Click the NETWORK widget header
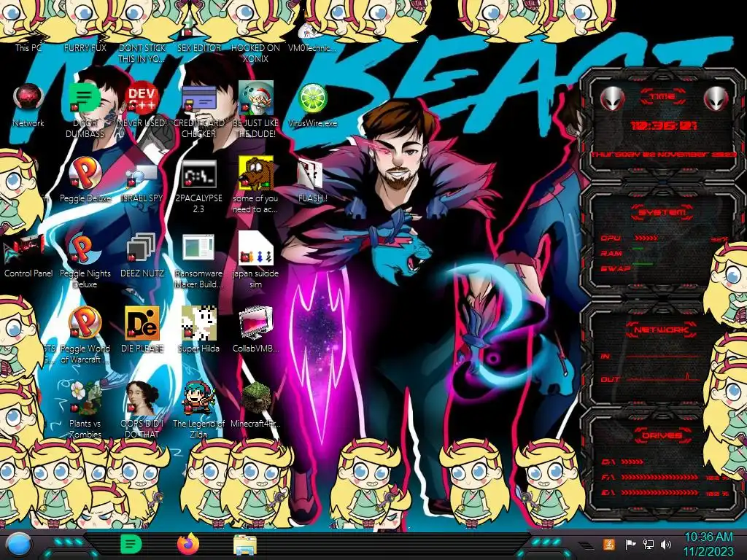Image resolution: width=747 pixels, height=560 pixels. (662, 330)
